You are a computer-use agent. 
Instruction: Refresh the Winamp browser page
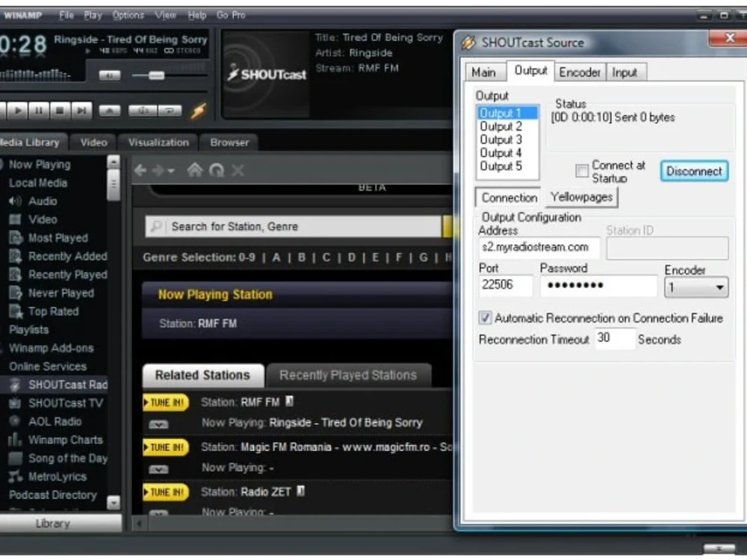pyautogui.click(x=217, y=170)
